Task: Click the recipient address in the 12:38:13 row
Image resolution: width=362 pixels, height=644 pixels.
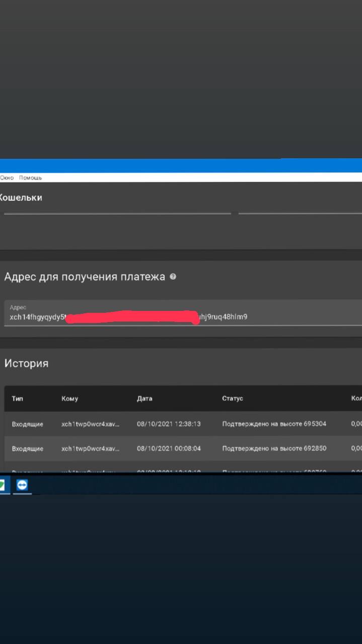Action: (x=91, y=424)
